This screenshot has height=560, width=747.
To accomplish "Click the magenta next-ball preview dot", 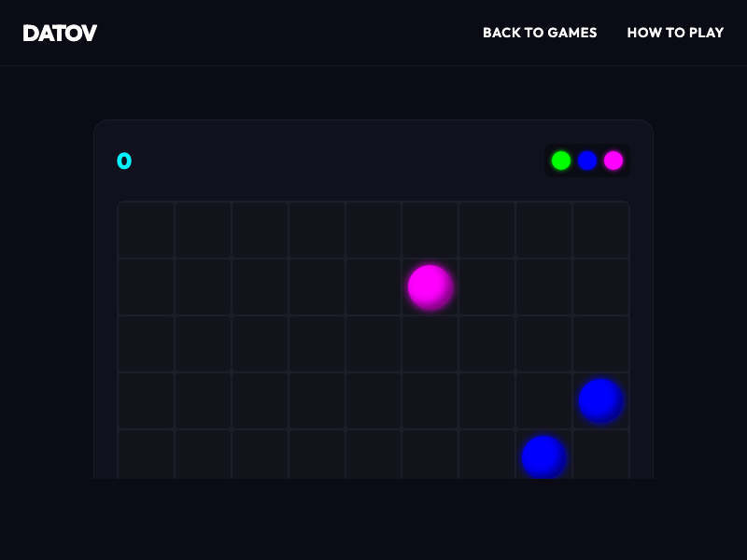I will tap(613, 161).
